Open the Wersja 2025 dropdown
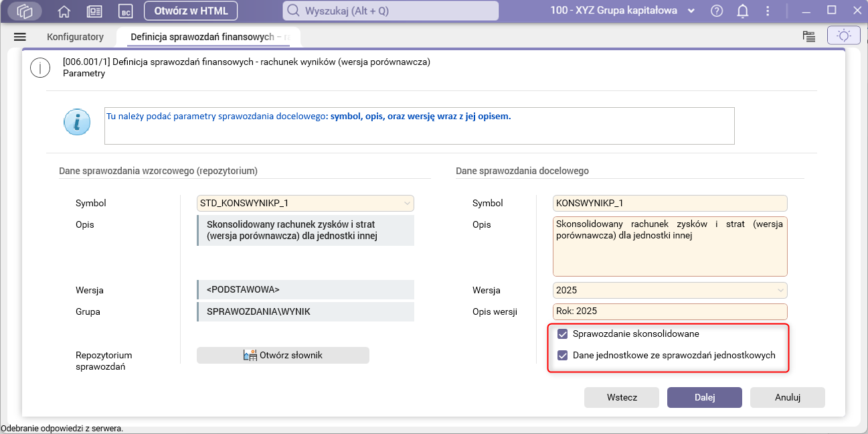The image size is (868, 434). (780, 290)
